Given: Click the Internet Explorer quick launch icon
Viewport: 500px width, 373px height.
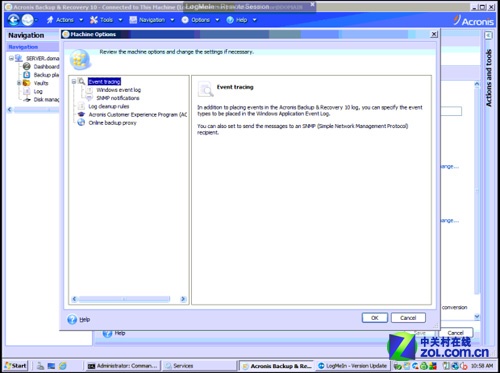Looking at the screenshot, I should click(63, 366).
